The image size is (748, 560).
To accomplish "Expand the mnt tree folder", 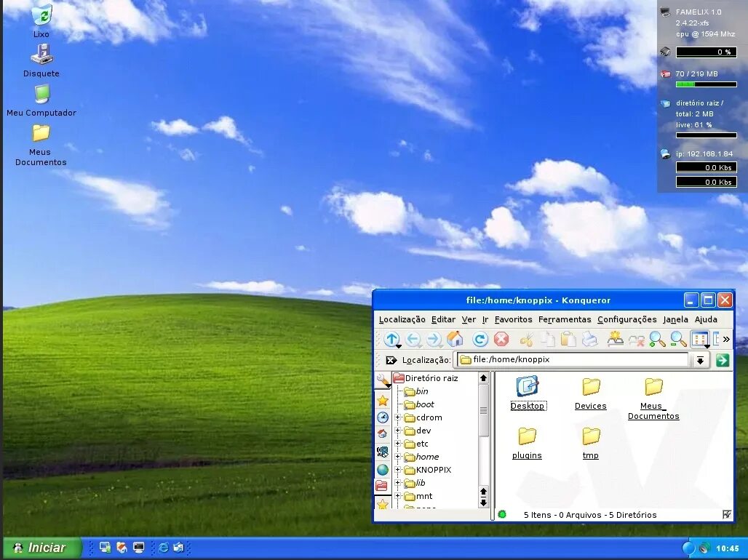I will (x=397, y=496).
